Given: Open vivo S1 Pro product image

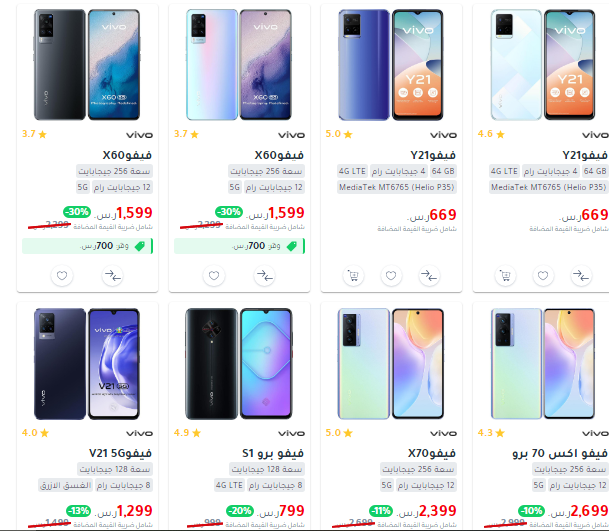Looking at the screenshot, I should (239, 364).
